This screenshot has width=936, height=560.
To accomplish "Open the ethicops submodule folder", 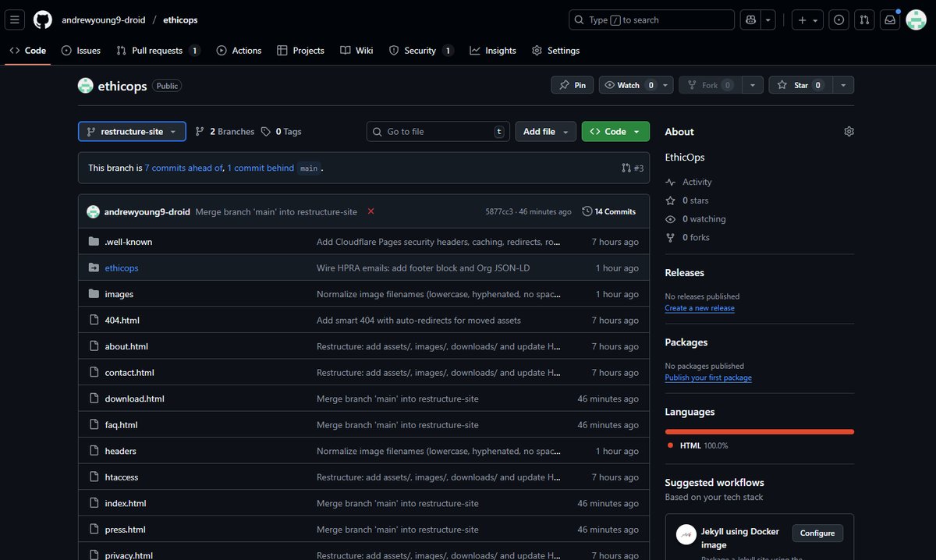I will 122,268.
